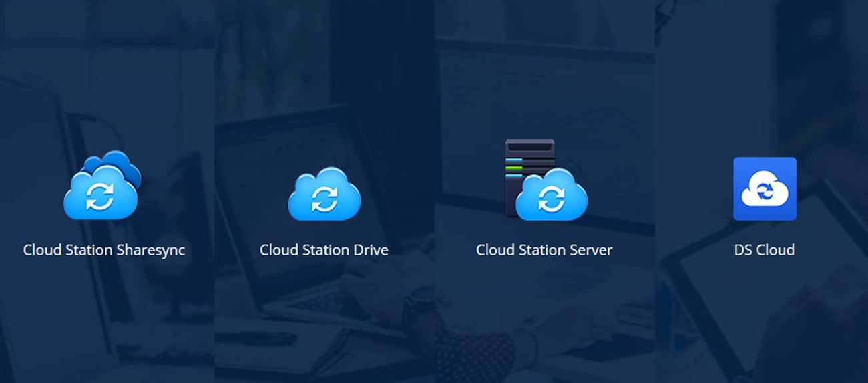
Task: Click the Cloud Station Server NAS icon
Action: click(546, 180)
